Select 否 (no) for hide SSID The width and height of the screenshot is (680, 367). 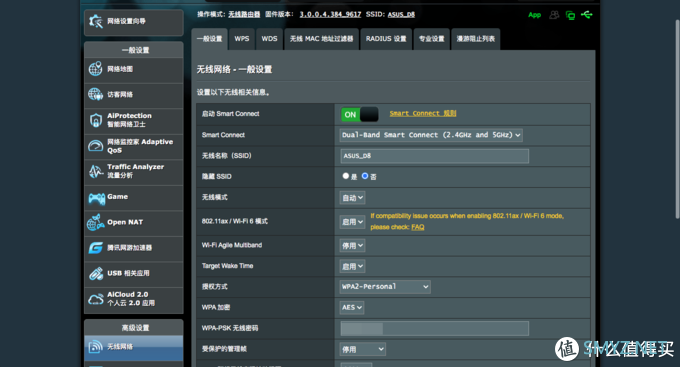pos(365,176)
